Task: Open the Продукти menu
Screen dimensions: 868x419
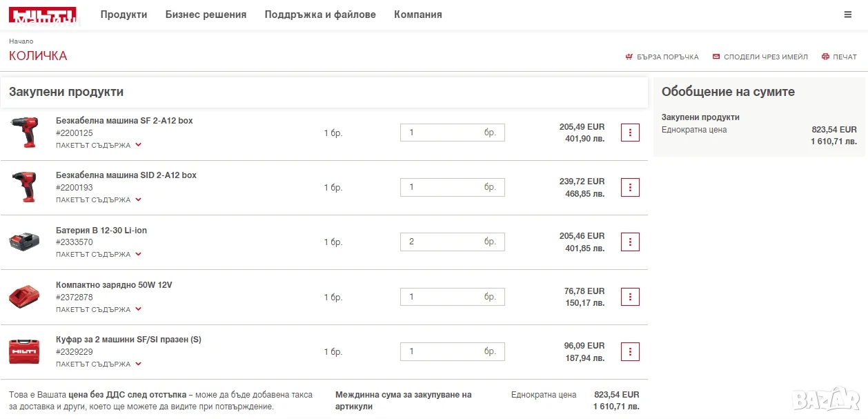Action: pyautogui.click(x=124, y=14)
